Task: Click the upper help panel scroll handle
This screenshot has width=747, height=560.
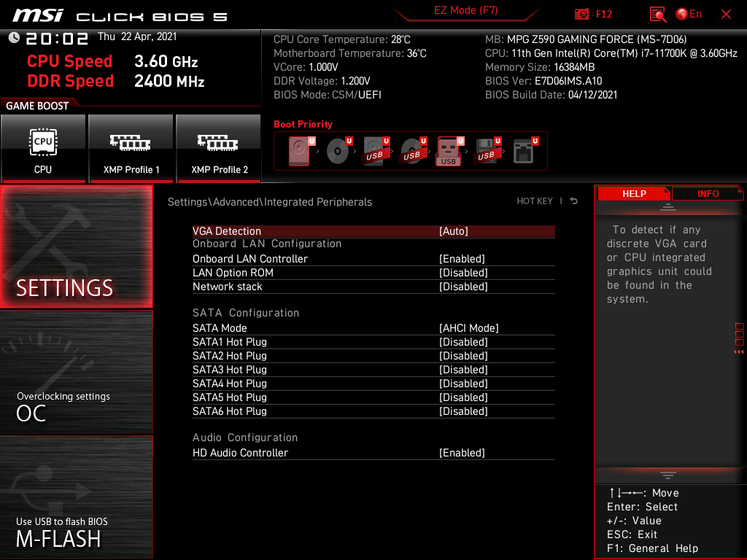Action: [x=667, y=206]
